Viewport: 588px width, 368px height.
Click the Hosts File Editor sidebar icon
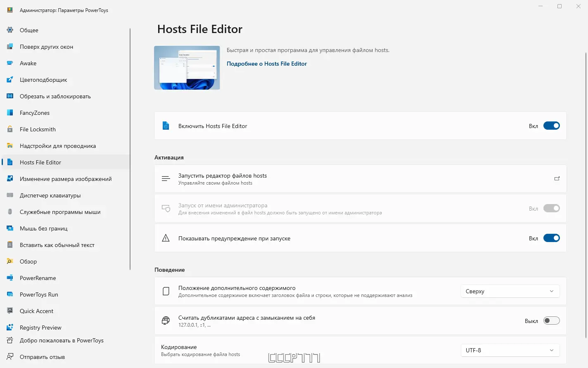click(10, 162)
